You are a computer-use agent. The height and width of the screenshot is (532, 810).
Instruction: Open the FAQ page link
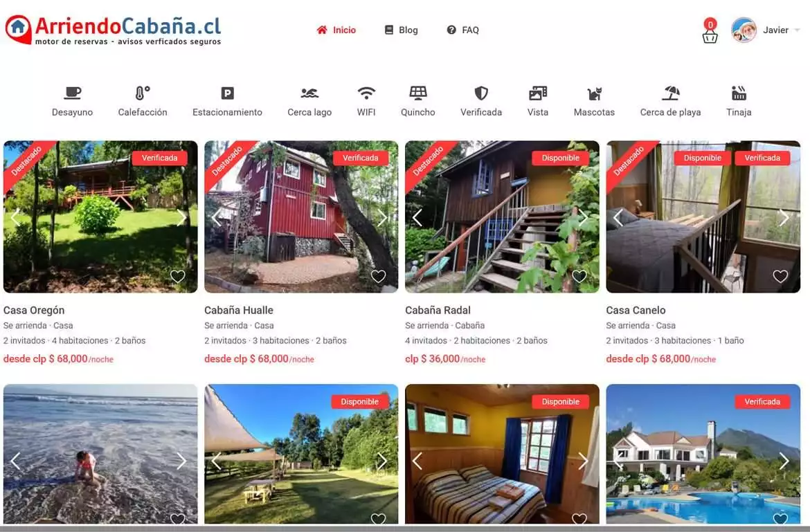463,30
